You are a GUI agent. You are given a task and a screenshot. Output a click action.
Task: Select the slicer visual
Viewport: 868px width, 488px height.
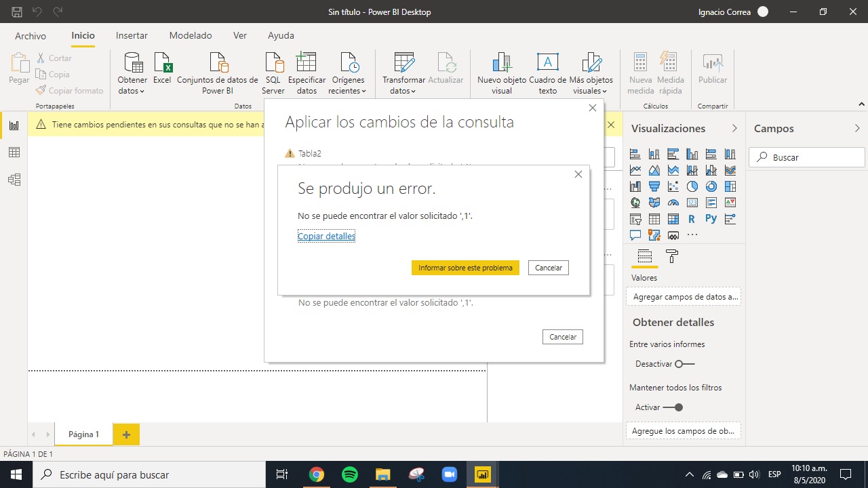(635, 219)
